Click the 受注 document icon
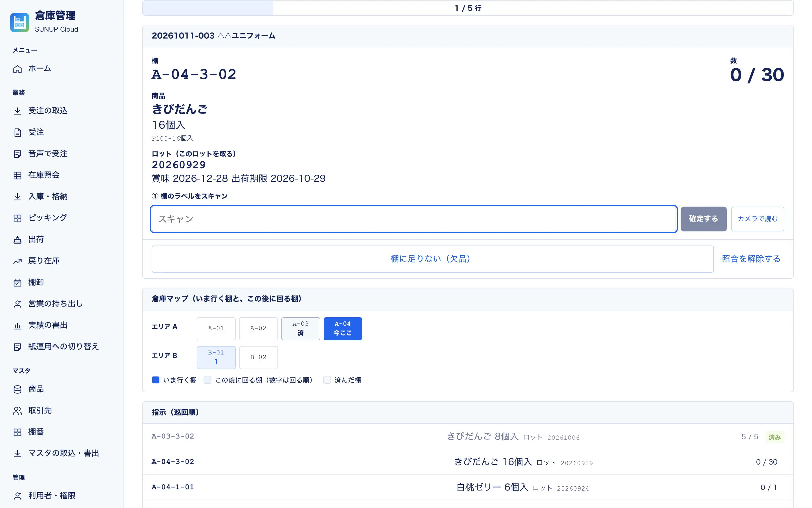 pos(17,132)
